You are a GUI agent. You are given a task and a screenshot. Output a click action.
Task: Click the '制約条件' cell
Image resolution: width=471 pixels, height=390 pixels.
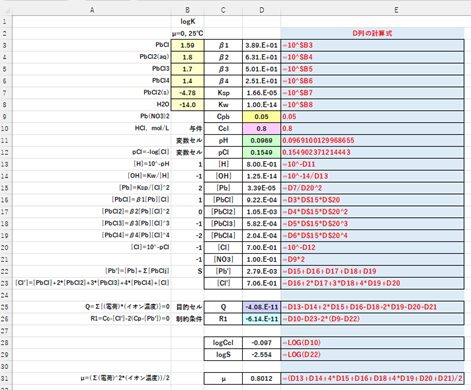(x=189, y=319)
